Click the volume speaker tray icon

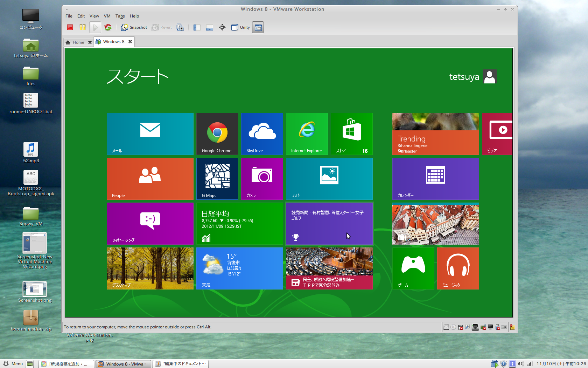(521, 364)
